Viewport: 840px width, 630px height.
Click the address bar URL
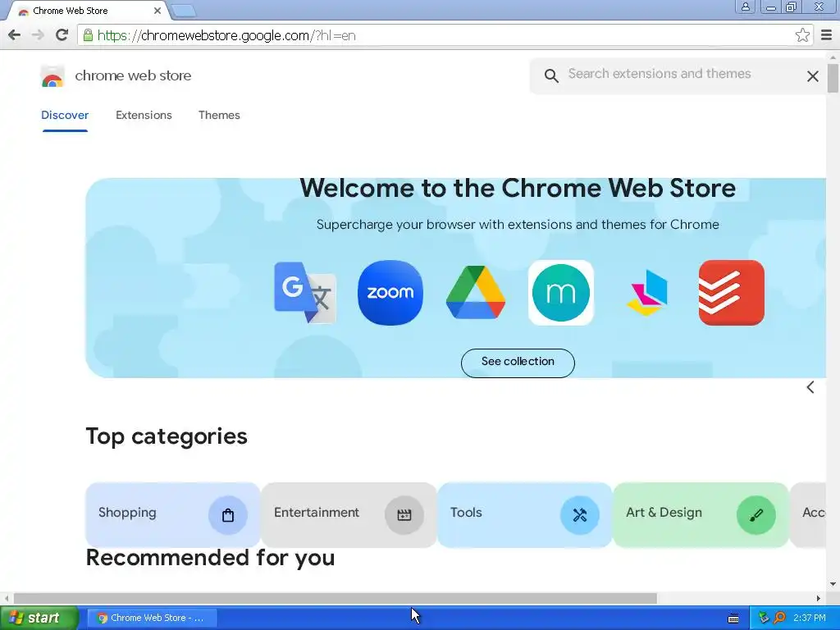pos(226,35)
